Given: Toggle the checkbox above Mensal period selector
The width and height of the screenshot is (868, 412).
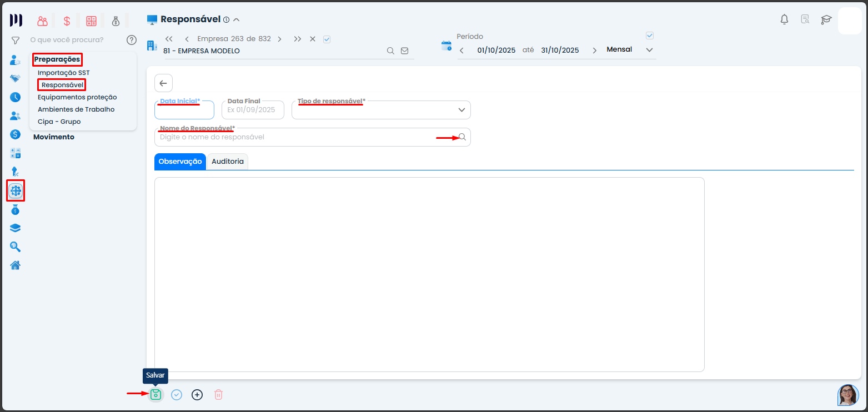Looking at the screenshot, I should click(650, 36).
